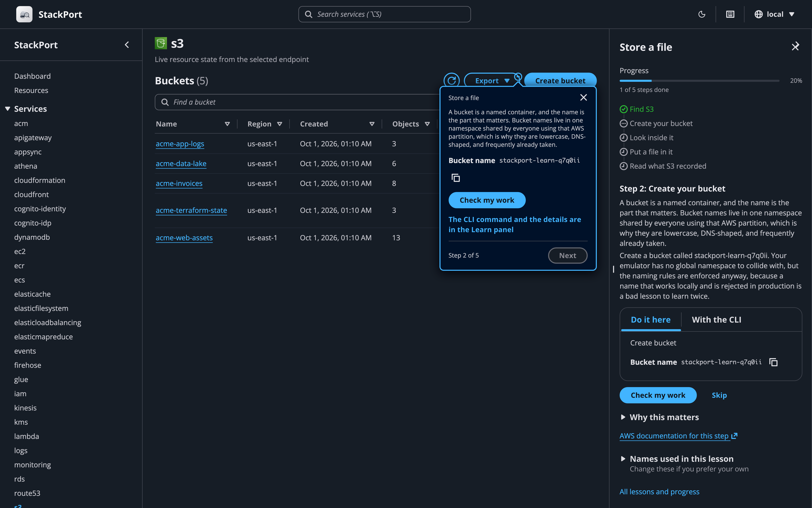Click the StackPort logo icon
The width and height of the screenshot is (812, 508).
click(x=24, y=14)
